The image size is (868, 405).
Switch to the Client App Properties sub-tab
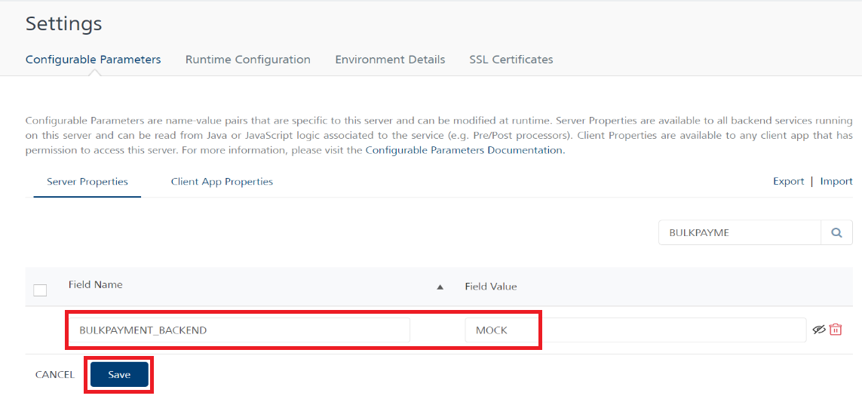pyautogui.click(x=222, y=182)
